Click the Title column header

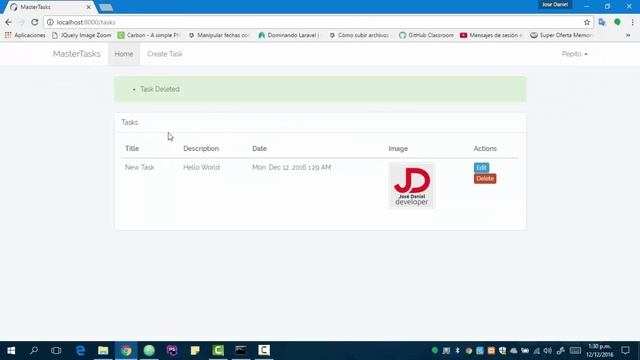point(132,149)
